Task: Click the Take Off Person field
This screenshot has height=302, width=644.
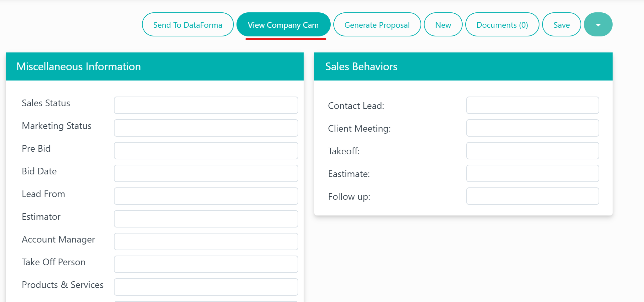Action: click(206, 264)
